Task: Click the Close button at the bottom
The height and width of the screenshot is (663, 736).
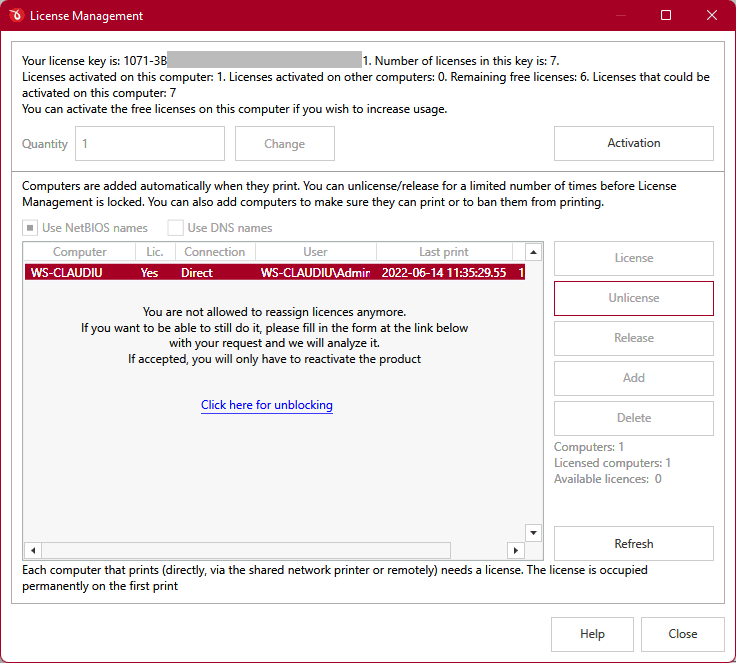Action: (682, 634)
